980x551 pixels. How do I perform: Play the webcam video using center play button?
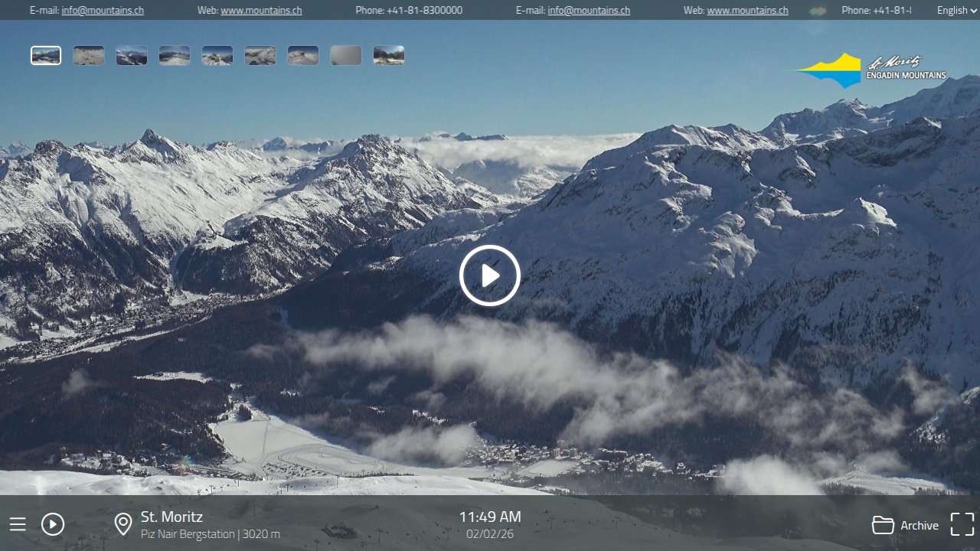point(490,275)
